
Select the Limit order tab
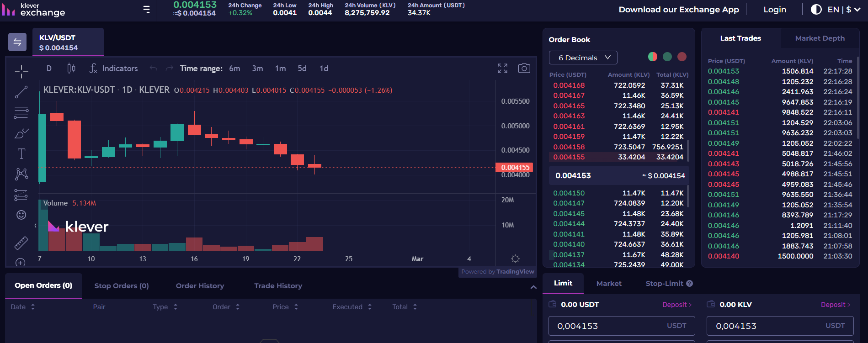563,283
